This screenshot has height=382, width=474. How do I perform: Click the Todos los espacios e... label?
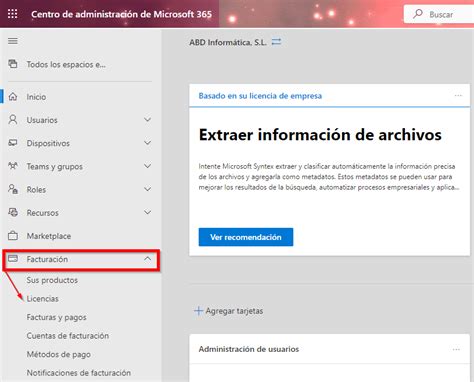click(66, 64)
